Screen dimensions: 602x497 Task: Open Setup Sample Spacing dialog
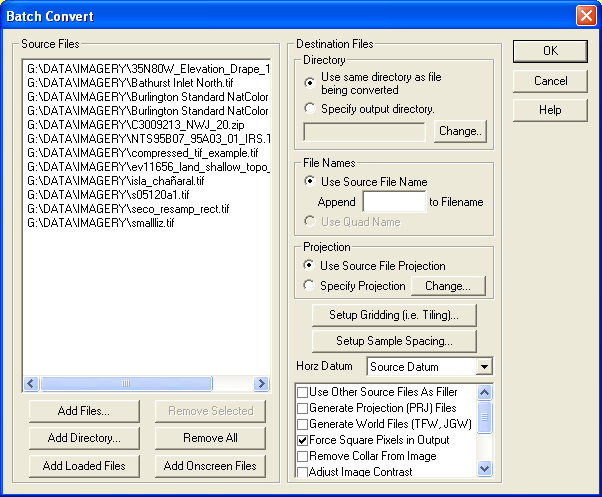point(393,342)
